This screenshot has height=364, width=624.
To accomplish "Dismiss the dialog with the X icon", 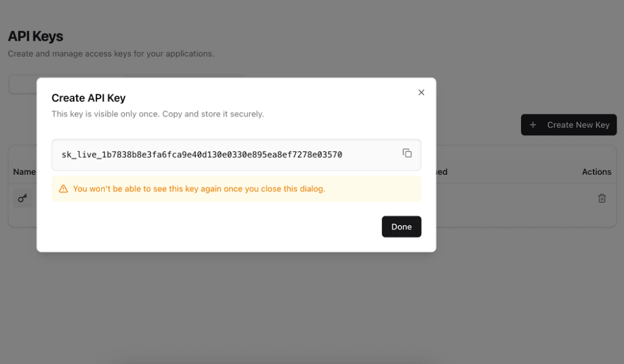I will tap(421, 92).
